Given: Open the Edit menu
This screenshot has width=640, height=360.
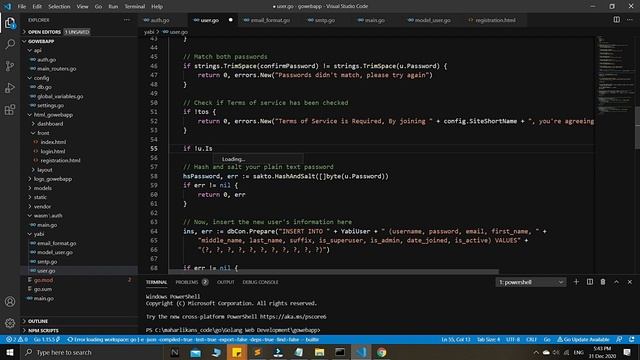Looking at the screenshot, I should pos(37,7).
